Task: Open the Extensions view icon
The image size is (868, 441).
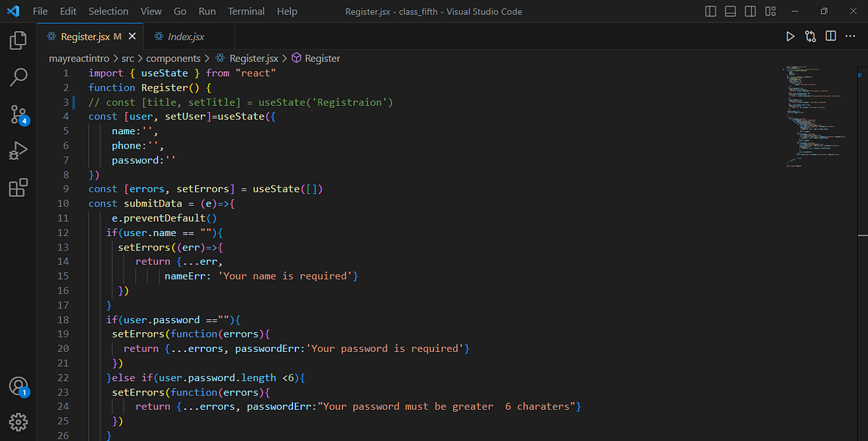Action: tap(17, 188)
